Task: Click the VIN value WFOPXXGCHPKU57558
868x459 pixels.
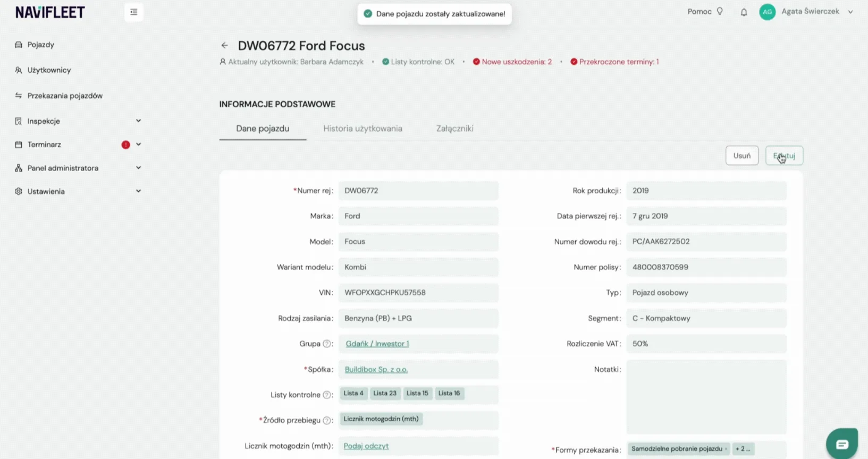Action: [x=385, y=293]
